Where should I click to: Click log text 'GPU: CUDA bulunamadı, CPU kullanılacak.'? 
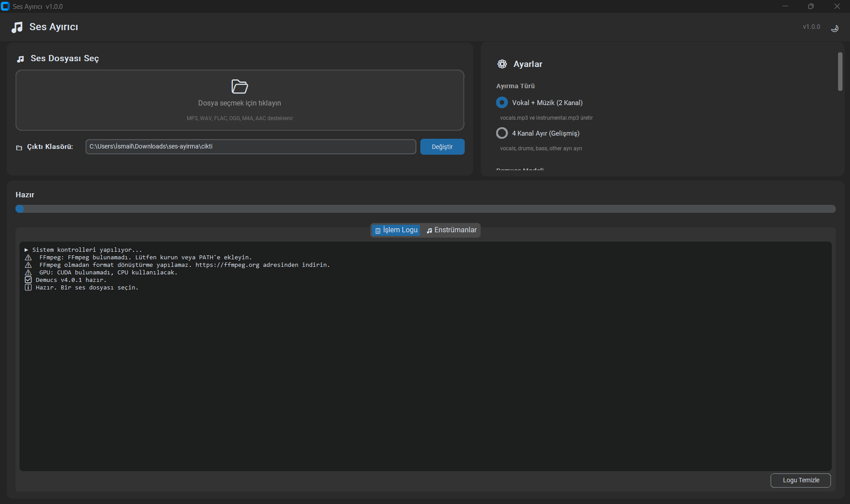[x=108, y=273]
